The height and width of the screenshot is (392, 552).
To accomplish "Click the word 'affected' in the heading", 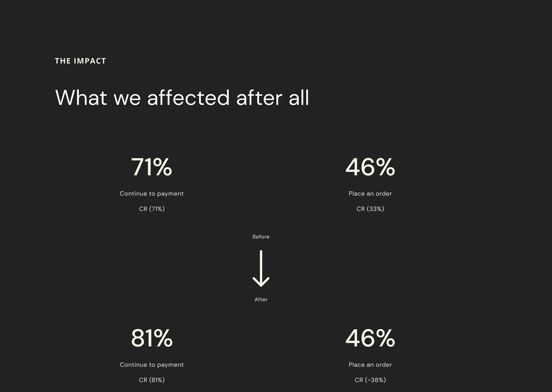I will click(188, 98).
